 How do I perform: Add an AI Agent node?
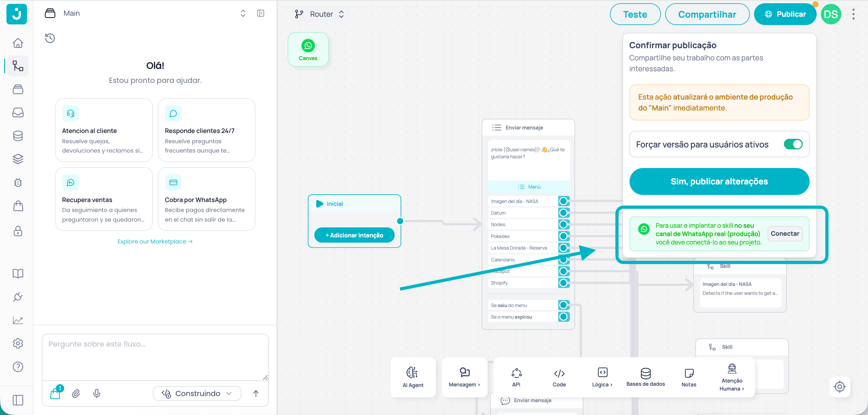click(413, 377)
